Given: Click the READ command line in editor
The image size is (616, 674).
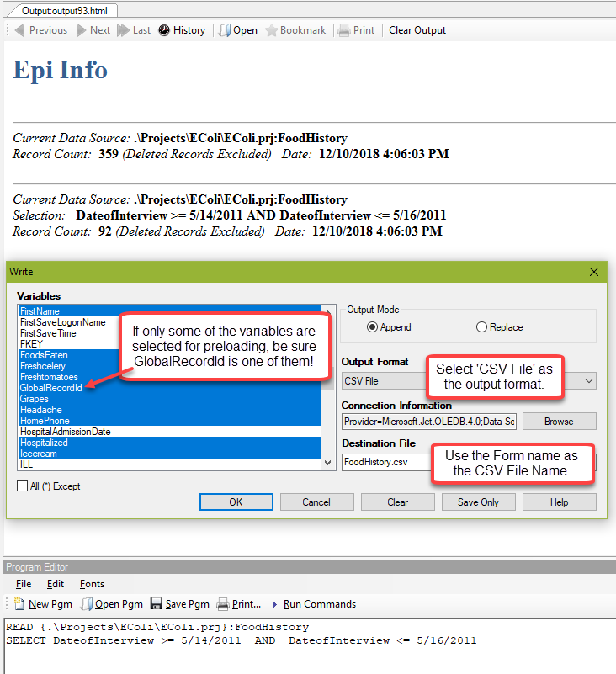Looking at the screenshot, I should click(x=157, y=627).
